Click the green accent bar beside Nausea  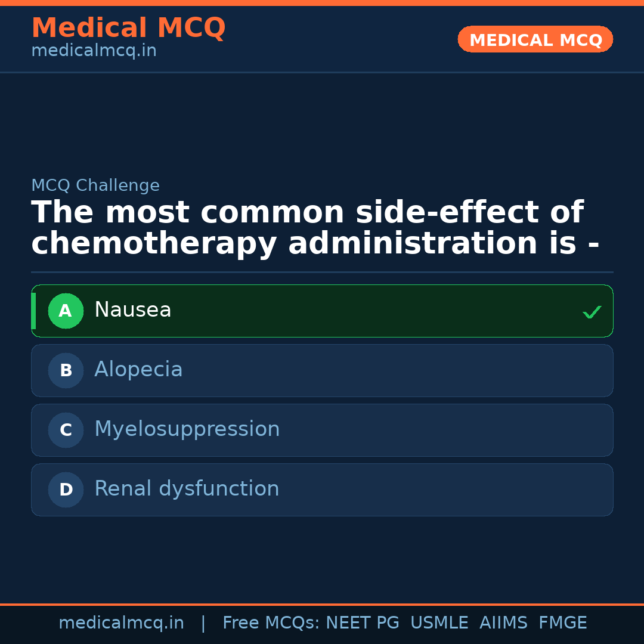click(34, 311)
